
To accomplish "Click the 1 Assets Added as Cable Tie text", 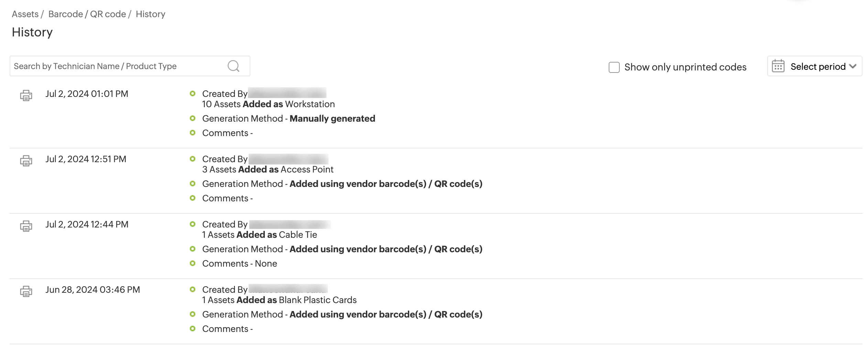I will pyautogui.click(x=259, y=235).
